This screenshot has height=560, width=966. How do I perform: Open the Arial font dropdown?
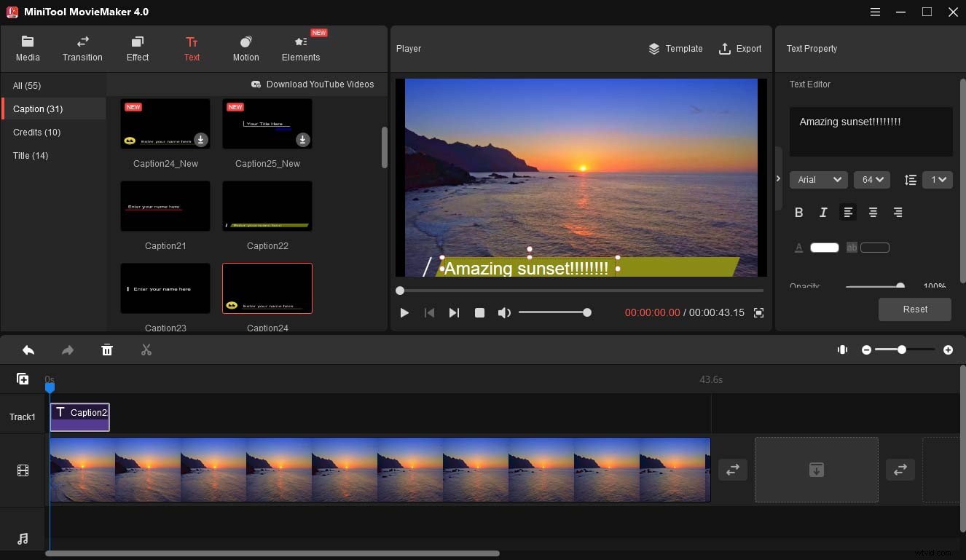coord(818,179)
